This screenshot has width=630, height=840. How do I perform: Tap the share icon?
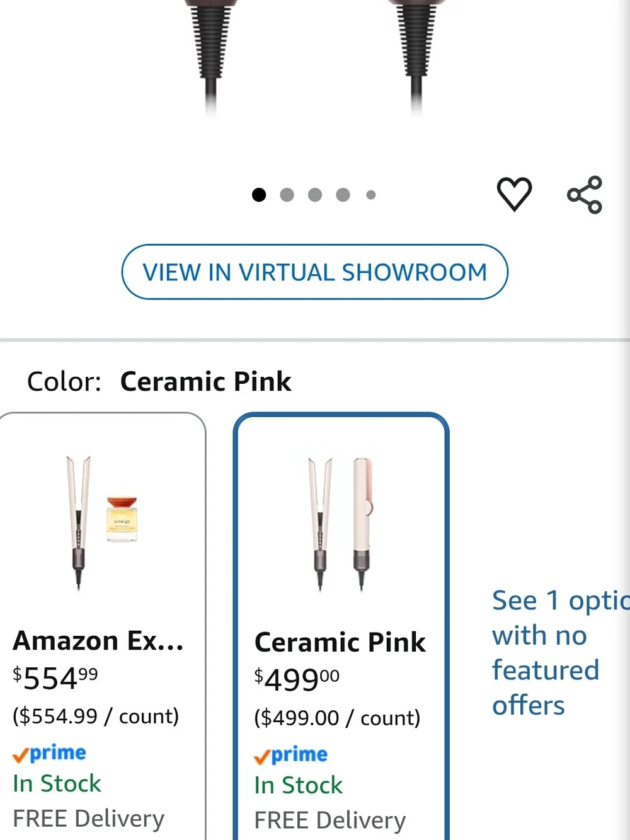585,195
